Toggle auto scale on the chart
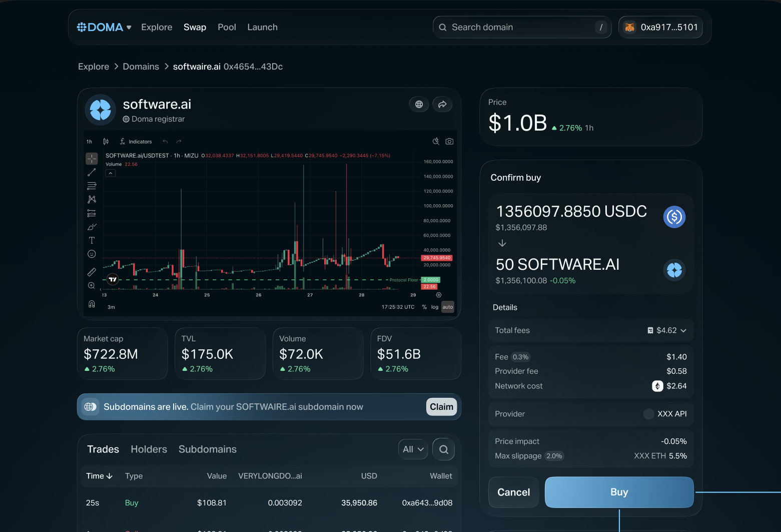This screenshot has width=781, height=532. click(448, 307)
